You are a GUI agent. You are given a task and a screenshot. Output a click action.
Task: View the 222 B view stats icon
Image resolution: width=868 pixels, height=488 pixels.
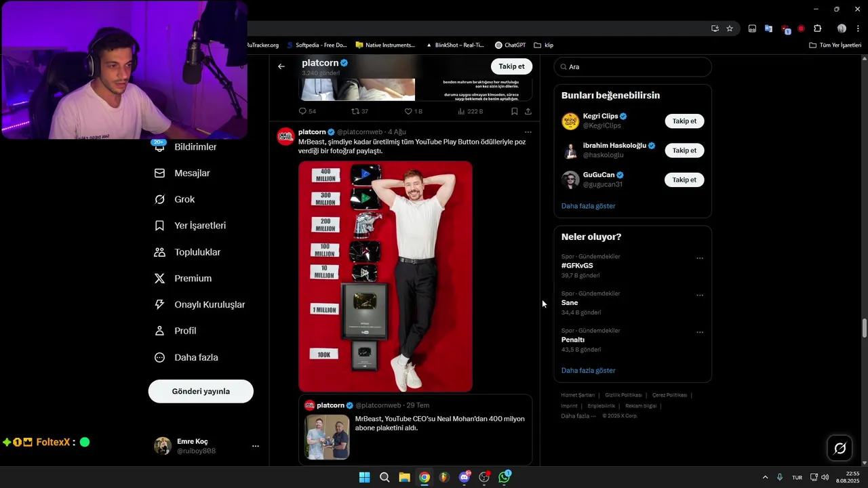point(461,111)
